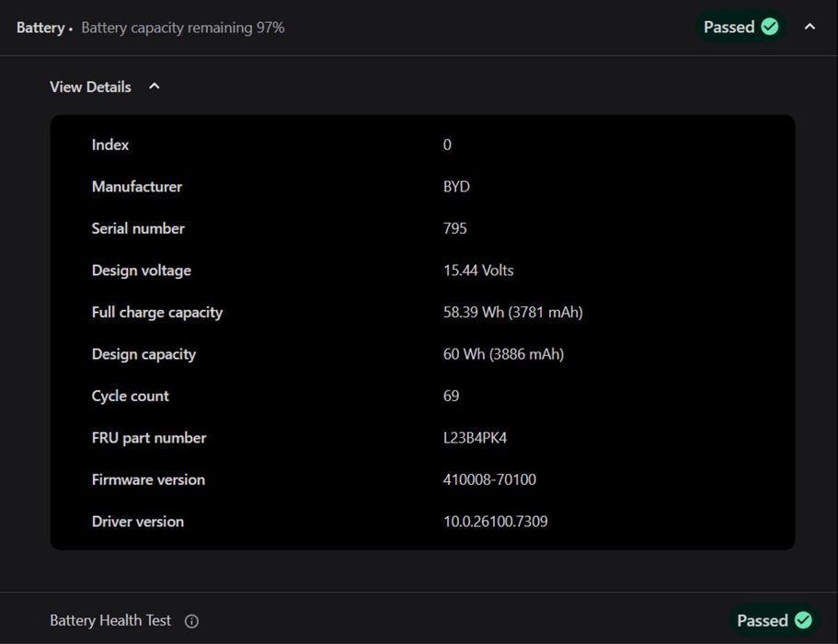This screenshot has height=644, width=838.
Task: Click the 15.44 Volts design voltage value
Action: coord(478,270)
